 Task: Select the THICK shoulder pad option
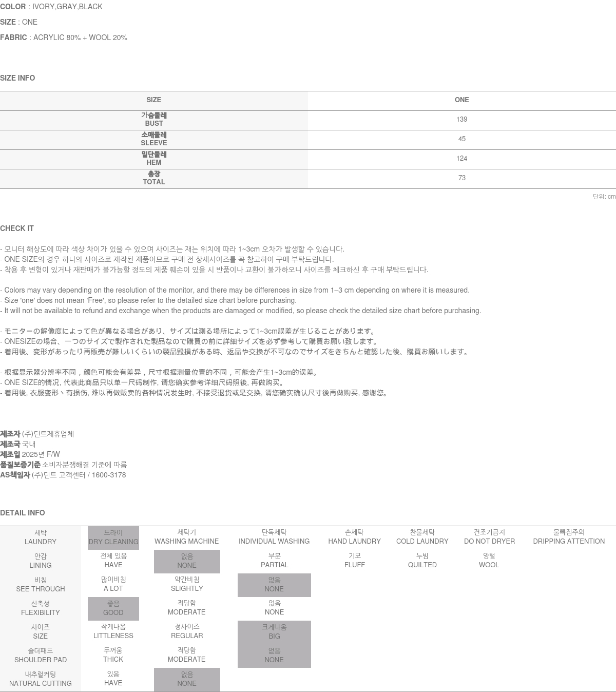(113, 655)
